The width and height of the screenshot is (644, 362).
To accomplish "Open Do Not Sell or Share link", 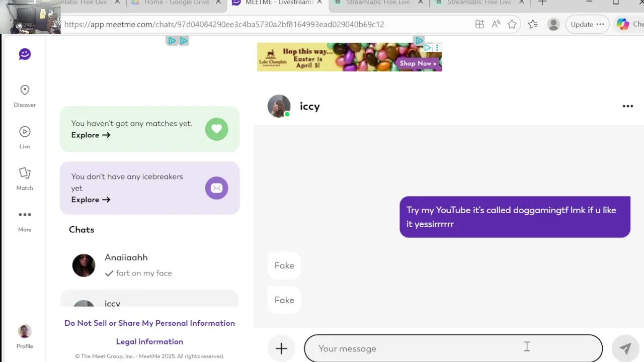I will pyautogui.click(x=149, y=323).
